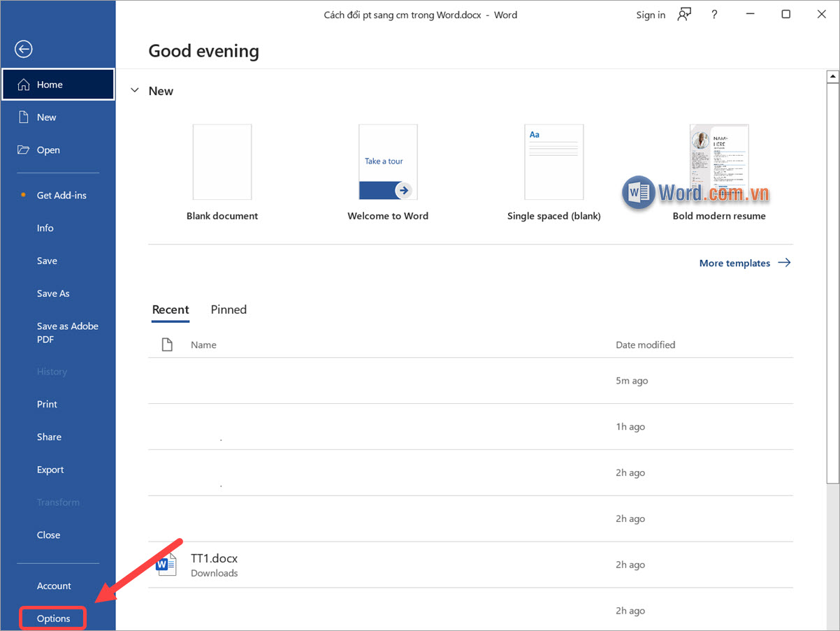The height and width of the screenshot is (631, 840).
Task: Click the Word file icon for TT1.docx
Action: coord(166,565)
